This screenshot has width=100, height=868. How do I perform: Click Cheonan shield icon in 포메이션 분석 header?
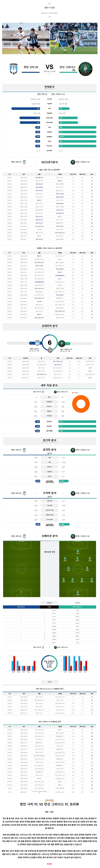point(24,536)
